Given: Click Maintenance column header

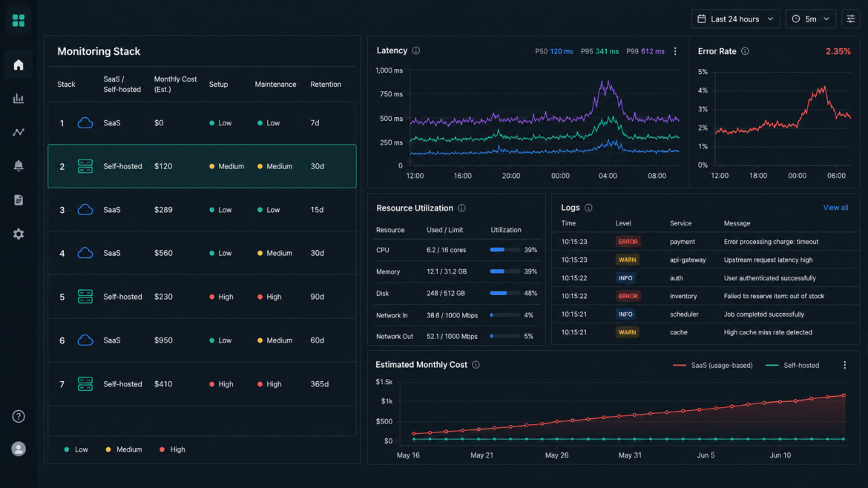Looking at the screenshot, I should point(275,84).
